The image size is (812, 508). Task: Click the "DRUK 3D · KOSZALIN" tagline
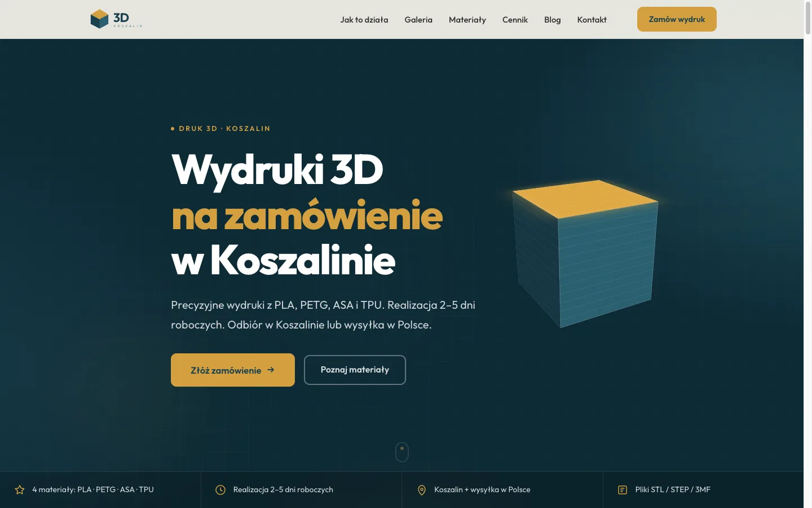point(224,129)
